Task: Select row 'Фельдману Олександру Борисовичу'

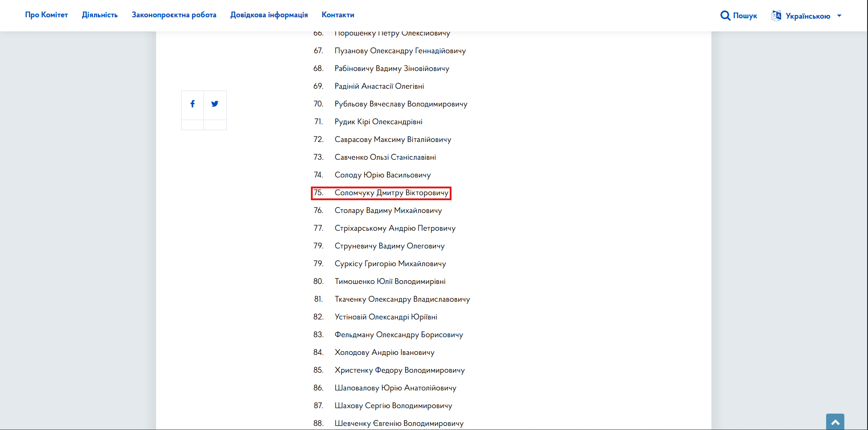Action: coord(399,335)
